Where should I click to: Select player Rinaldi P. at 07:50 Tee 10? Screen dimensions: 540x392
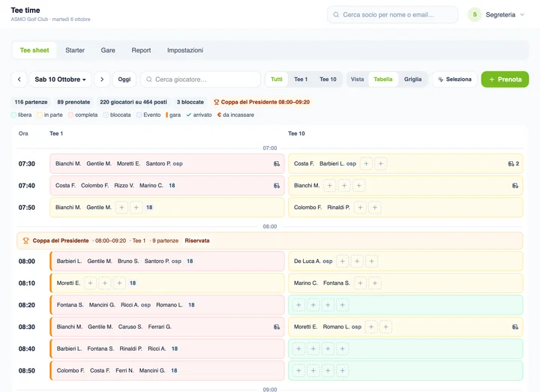[338, 208]
